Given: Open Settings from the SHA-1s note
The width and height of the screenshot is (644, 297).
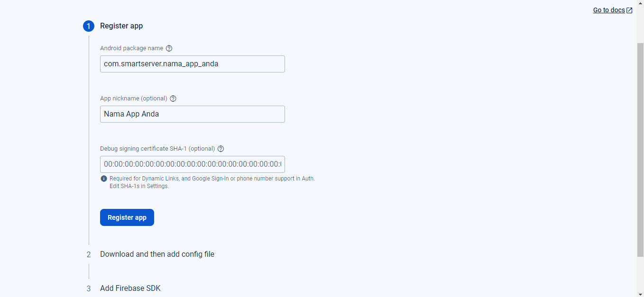Looking at the screenshot, I should point(158,186).
